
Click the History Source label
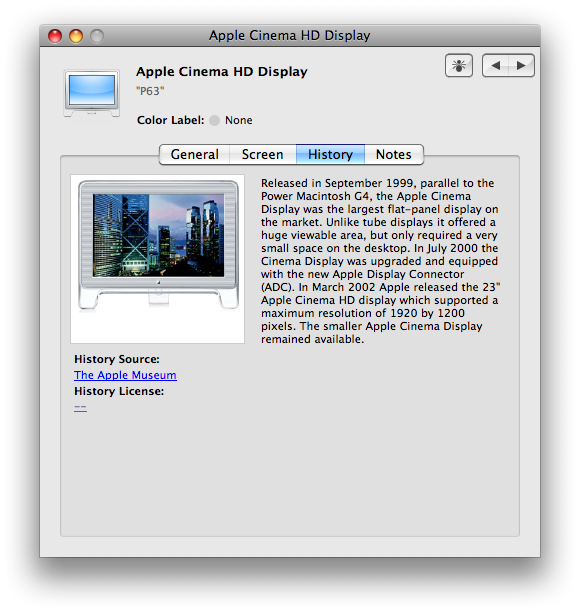click(x=117, y=359)
